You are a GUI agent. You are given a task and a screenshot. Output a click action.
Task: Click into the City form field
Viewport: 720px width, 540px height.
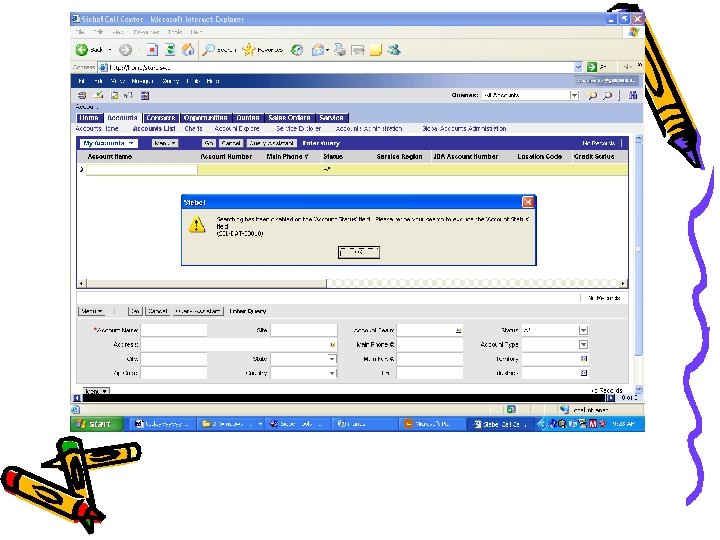pyautogui.click(x=174, y=359)
